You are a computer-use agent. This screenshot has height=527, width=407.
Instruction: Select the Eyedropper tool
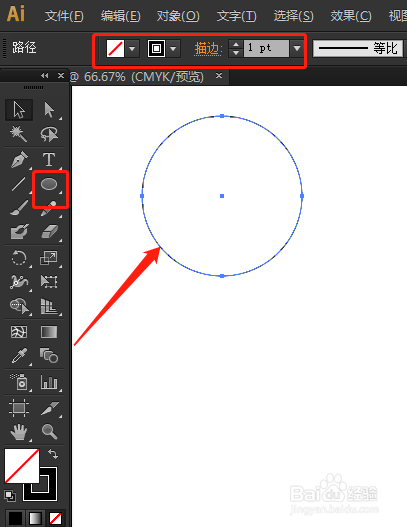[x=19, y=356]
